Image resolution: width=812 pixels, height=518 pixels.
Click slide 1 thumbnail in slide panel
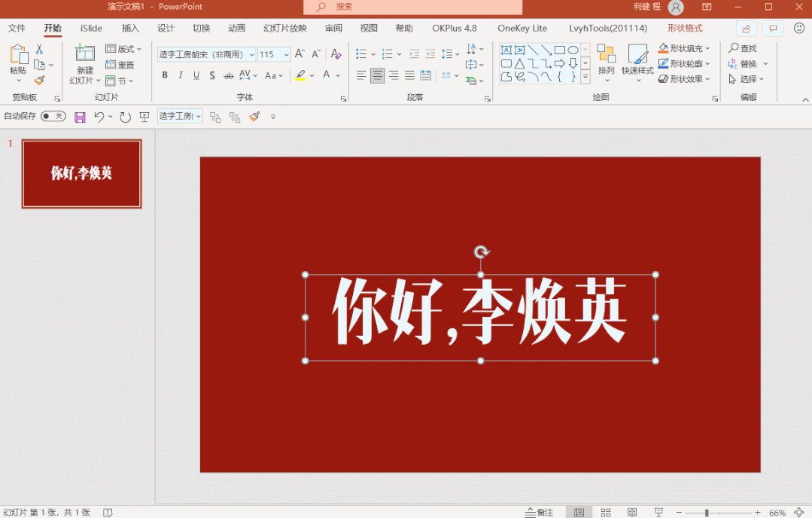(x=81, y=173)
